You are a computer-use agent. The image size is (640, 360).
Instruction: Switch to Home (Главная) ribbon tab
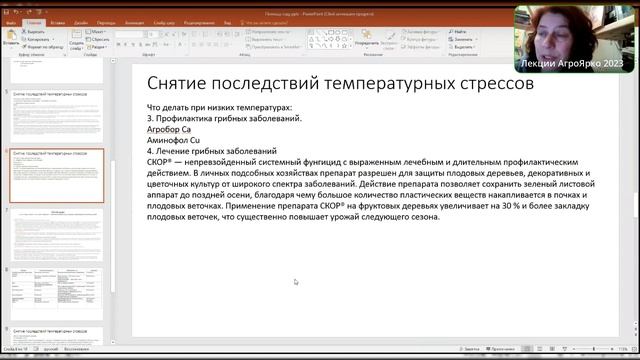pos(34,23)
